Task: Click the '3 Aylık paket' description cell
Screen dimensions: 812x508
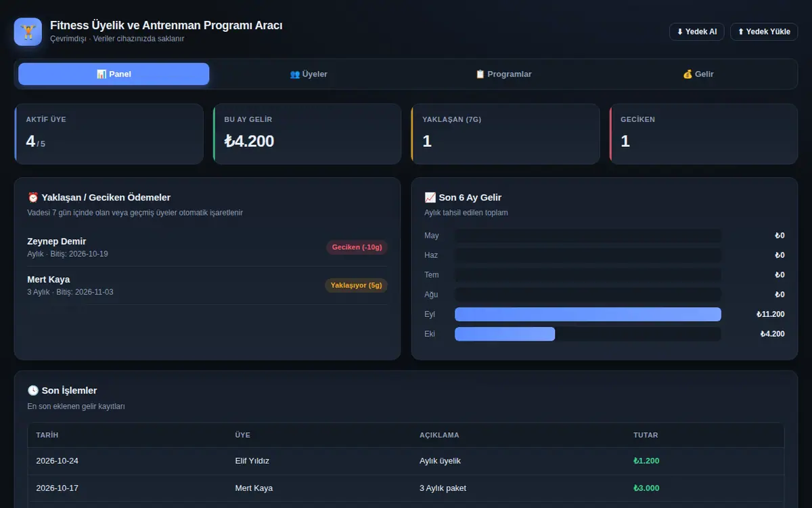Action: (443, 488)
